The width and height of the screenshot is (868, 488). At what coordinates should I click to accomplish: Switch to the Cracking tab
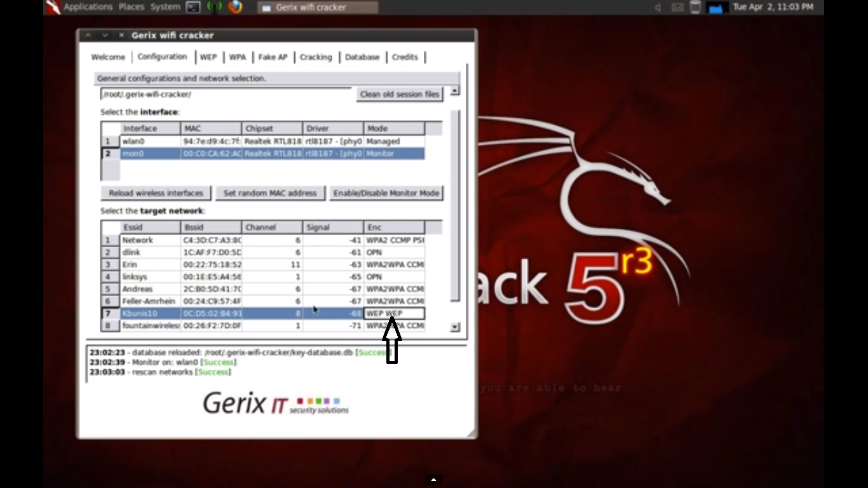pos(316,57)
